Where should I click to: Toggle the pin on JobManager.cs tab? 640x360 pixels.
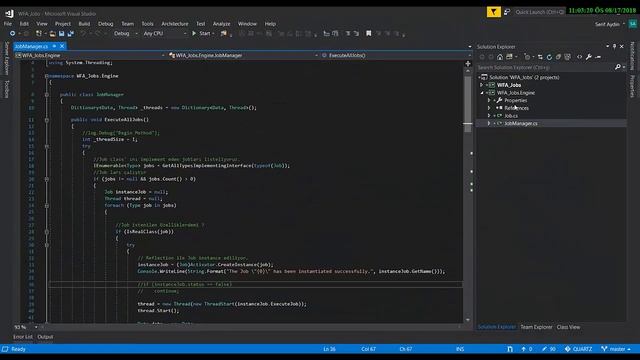pyautogui.click(x=54, y=46)
